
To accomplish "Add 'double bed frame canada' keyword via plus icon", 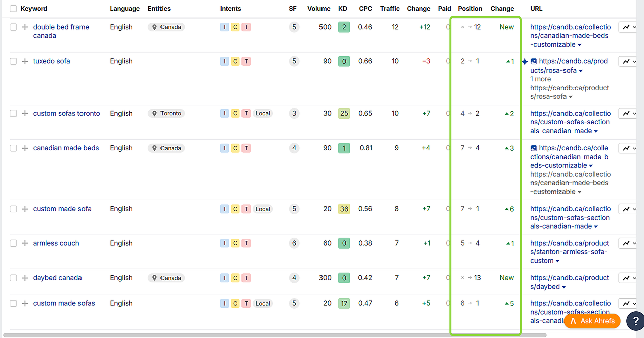I will click(x=25, y=27).
